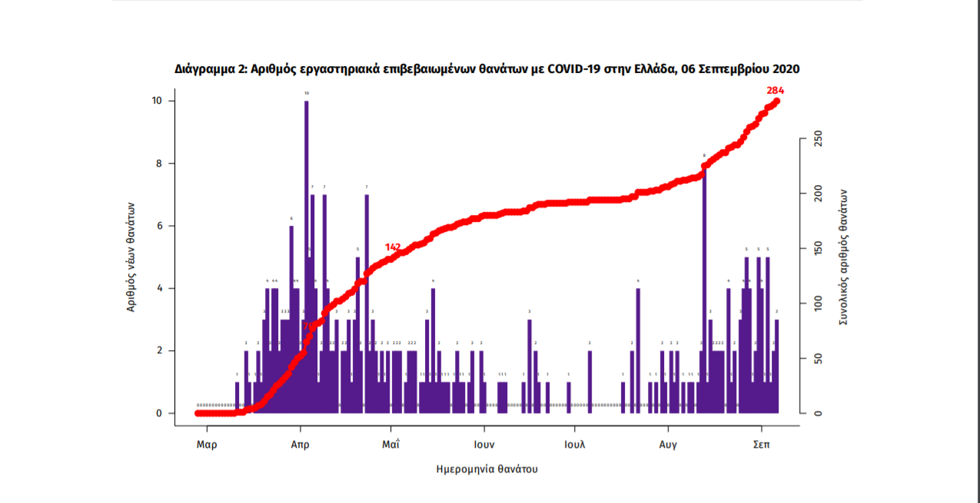The height and width of the screenshot is (503, 980).
Task: Select the August bar labeled 8
Action: (x=704, y=284)
